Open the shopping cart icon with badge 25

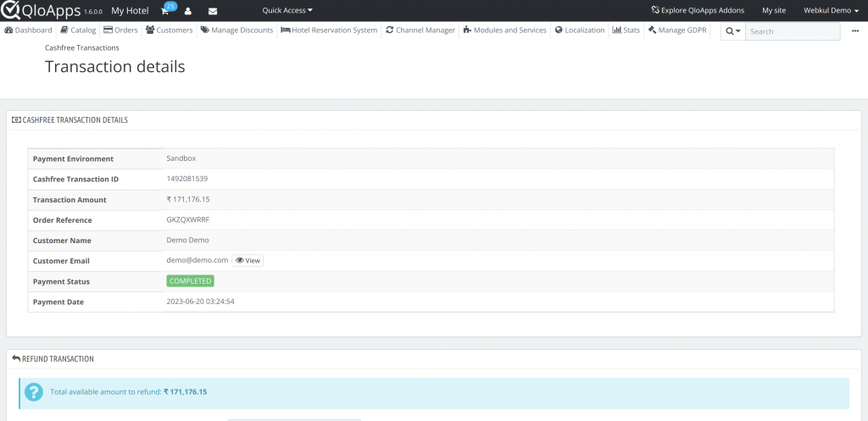tap(167, 9)
